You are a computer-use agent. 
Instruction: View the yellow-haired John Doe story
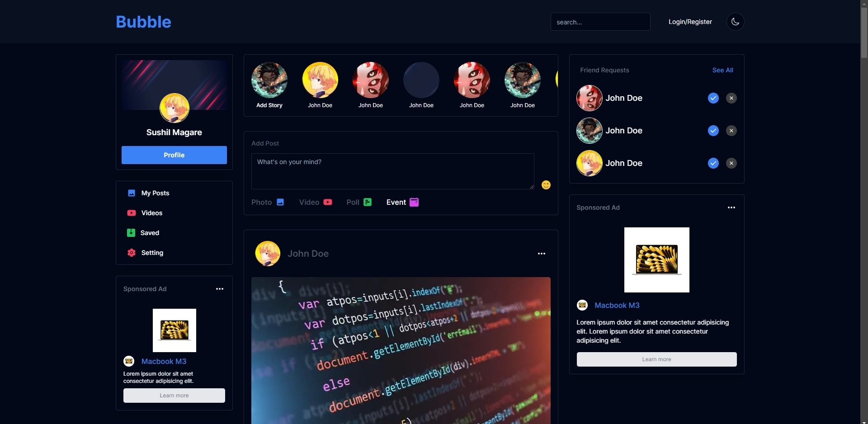(320, 80)
